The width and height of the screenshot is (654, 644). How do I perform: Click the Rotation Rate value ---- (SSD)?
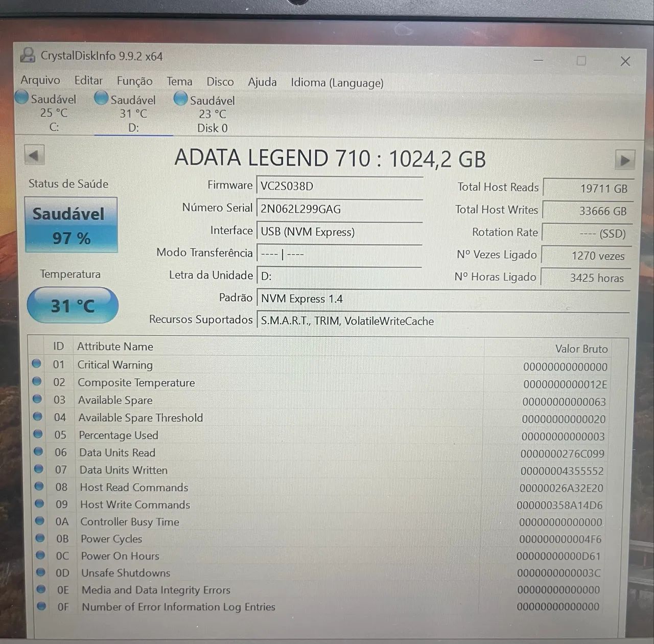(587, 234)
